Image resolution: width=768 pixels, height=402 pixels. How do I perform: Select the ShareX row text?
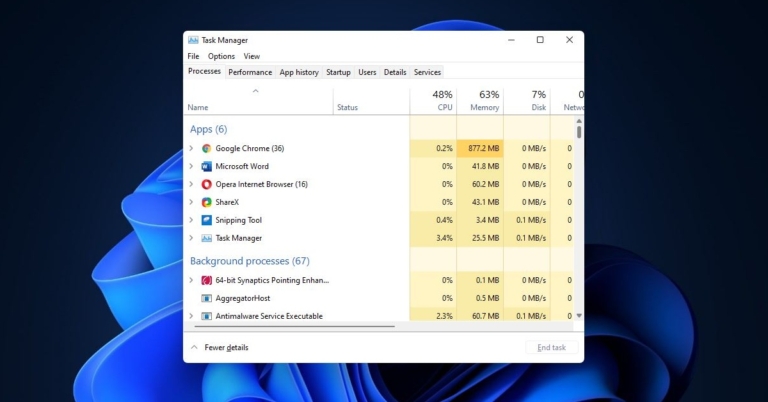(x=227, y=202)
